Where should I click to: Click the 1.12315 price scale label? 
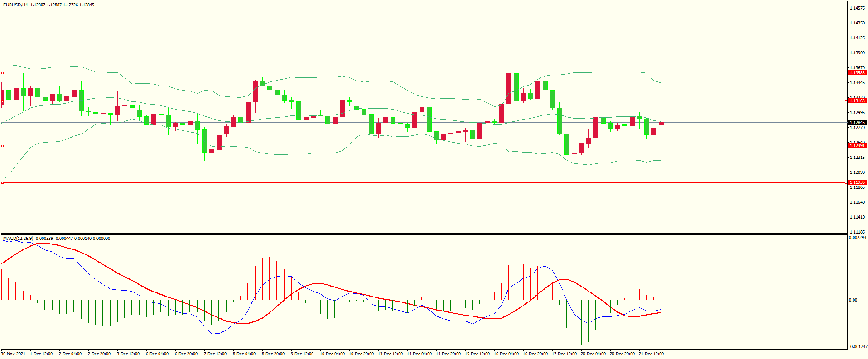pyautogui.click(x=857, y=158)
